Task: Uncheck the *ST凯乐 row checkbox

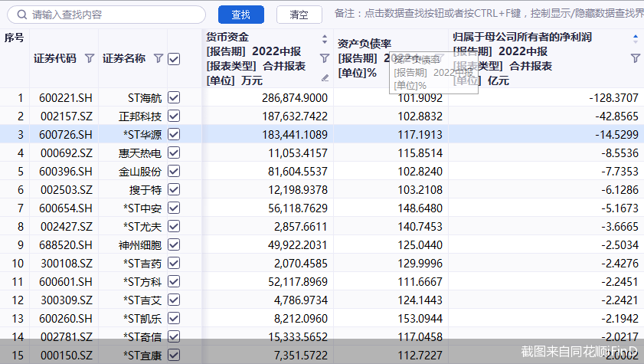Action: point(174,318)
